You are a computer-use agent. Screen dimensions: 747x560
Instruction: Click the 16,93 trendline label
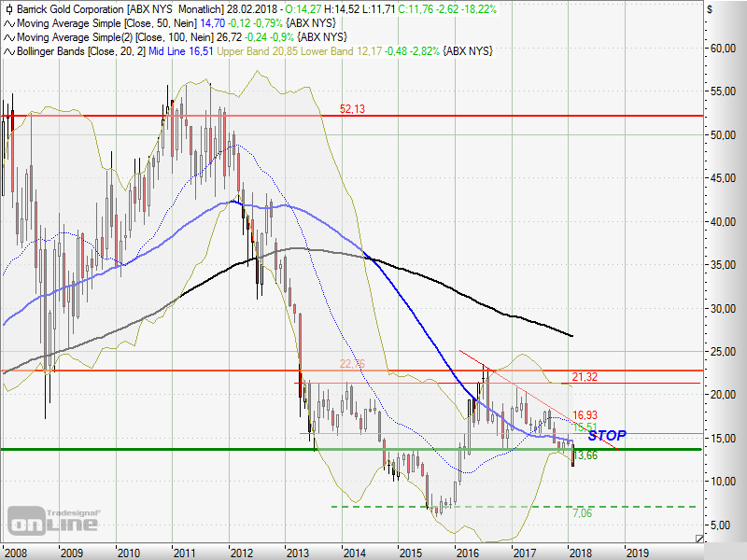coord(585,414)
